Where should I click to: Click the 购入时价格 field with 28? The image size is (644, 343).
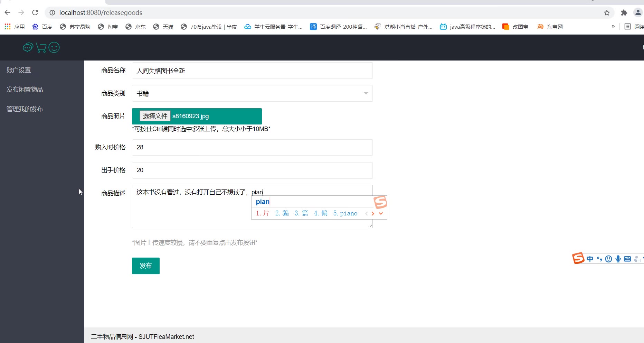click(x=252, y=147)
